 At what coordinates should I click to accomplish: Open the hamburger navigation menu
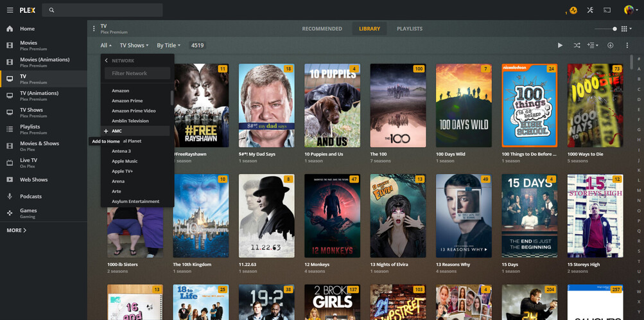point(10,10)
